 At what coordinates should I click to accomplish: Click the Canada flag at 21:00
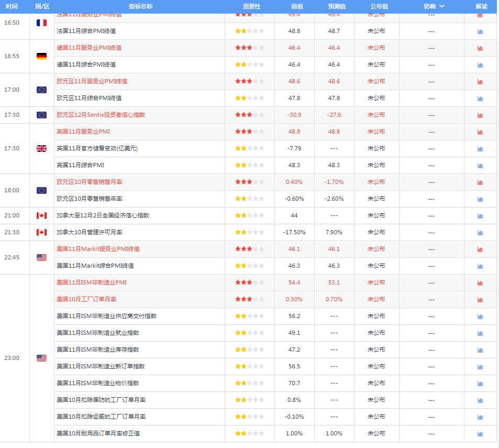pos(41,215)
